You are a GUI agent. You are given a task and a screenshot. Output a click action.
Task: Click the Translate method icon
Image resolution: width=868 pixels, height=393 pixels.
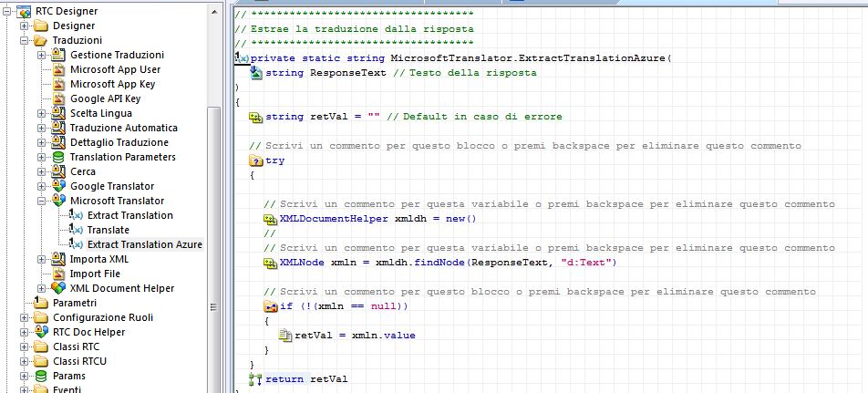click(77, 230)
